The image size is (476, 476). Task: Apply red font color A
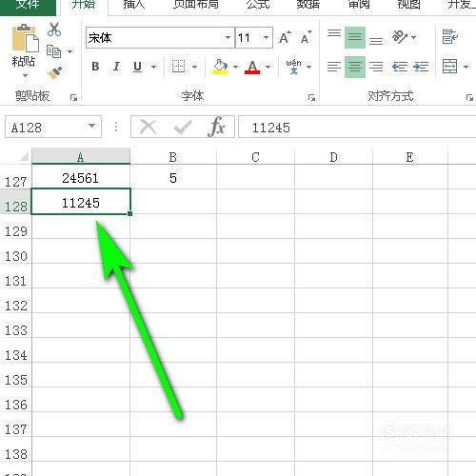[252, 67]
